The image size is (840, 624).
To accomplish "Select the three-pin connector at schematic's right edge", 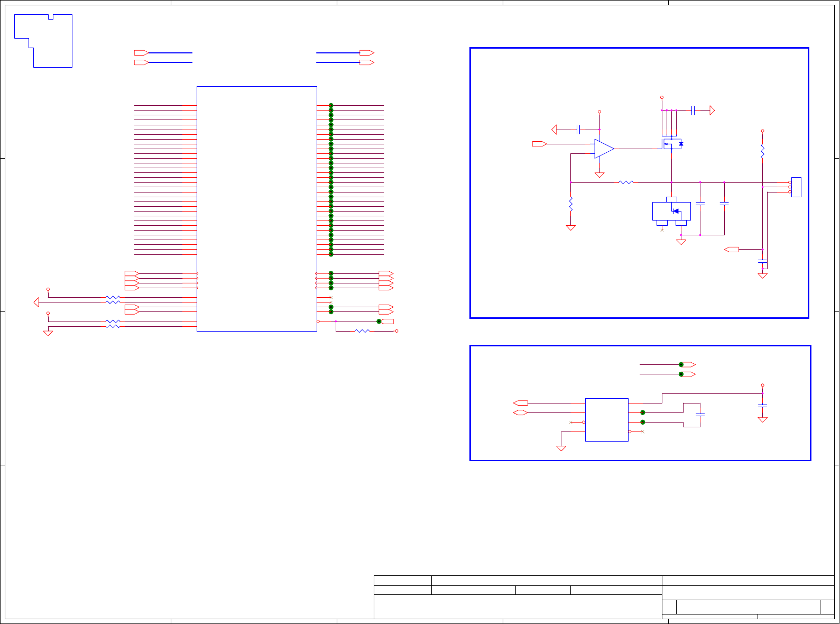I will (796, 187).
